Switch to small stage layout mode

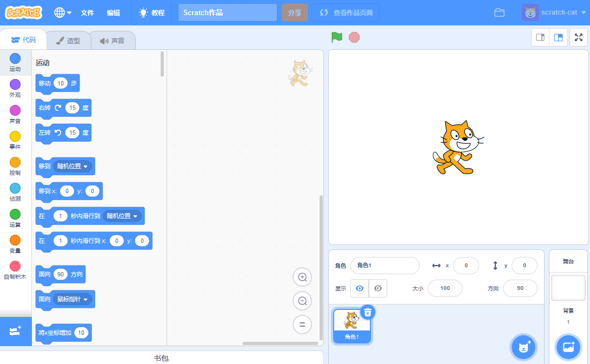tap(540, 37)
